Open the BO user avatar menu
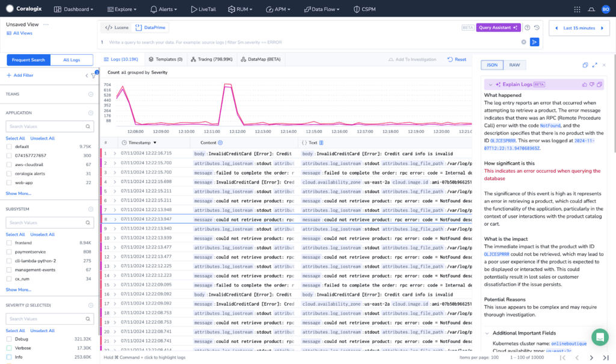Viewport: 616px width, 364px height. [605, 10]
